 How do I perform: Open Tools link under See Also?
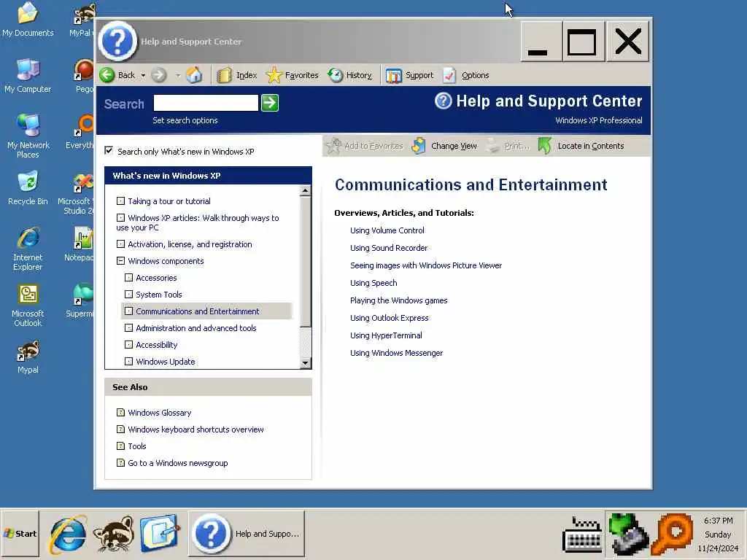[x=136, y=446]
